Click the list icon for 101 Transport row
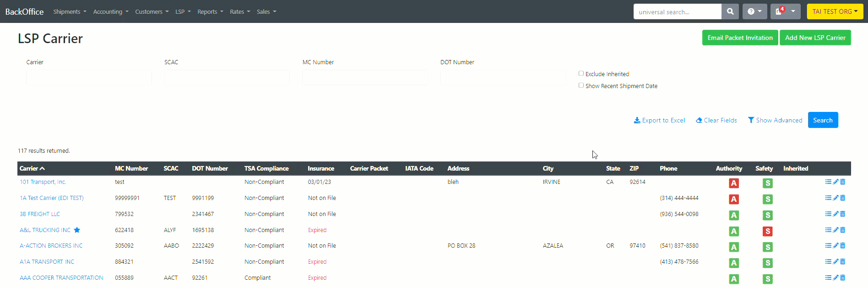The width and height of the screenshot is (868, 288). (x=828, y=182)
